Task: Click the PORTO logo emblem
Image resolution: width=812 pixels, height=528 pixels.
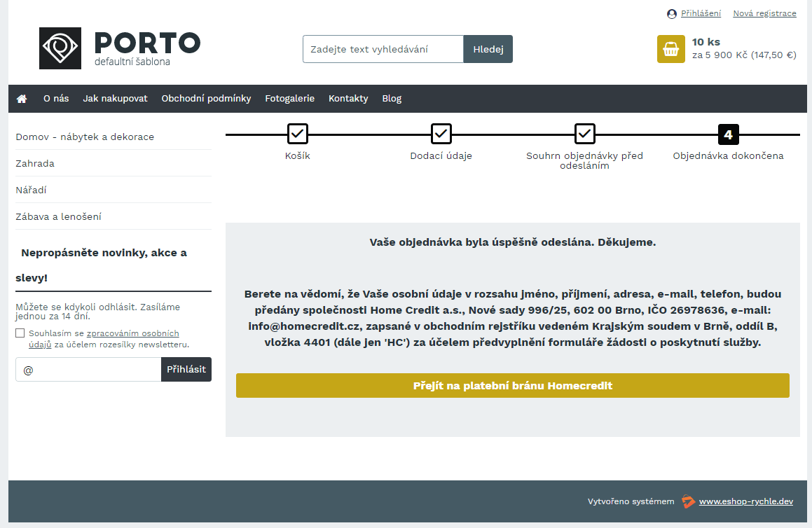Action: point(60,48)
